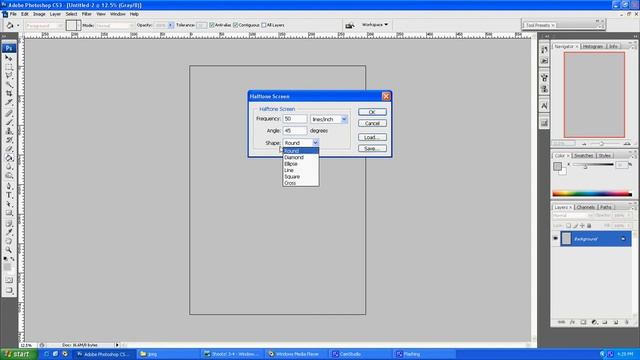This screenshot has width=640, height=360.
Task: Switch to the Swatches tab
Action: point(583,156)
